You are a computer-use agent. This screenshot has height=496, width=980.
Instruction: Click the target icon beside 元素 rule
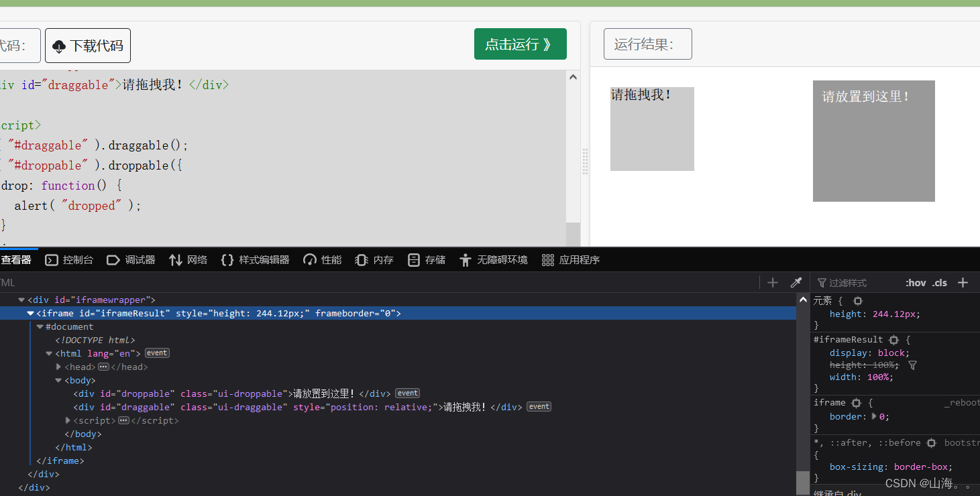(x=857, y=300)
